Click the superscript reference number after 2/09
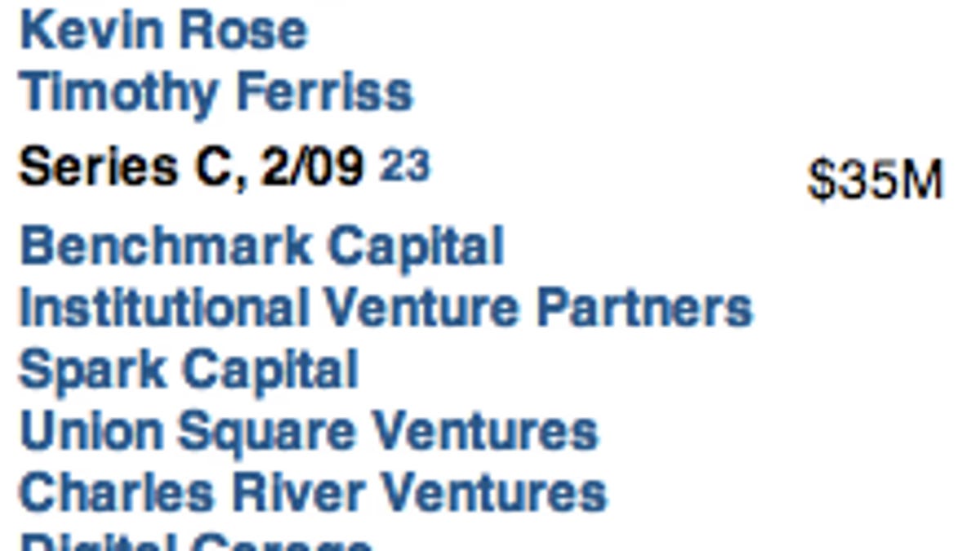Image resolution: width=980 pixels, height=551 pixels. (x=404, y=166)
